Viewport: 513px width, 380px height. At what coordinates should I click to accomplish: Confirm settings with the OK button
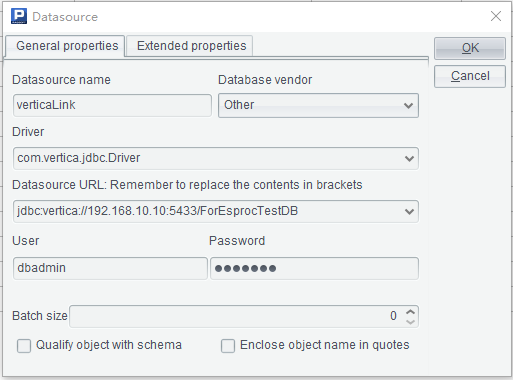pos(470,48)
